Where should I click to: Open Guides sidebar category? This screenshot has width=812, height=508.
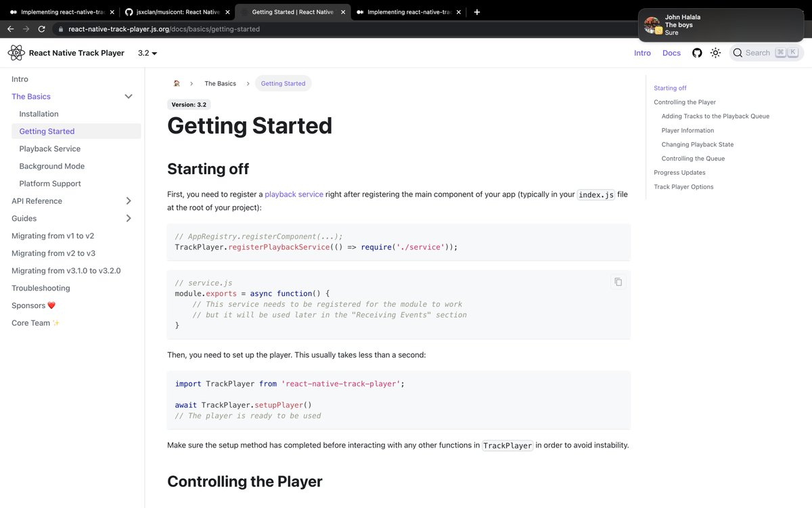point(24,218)
